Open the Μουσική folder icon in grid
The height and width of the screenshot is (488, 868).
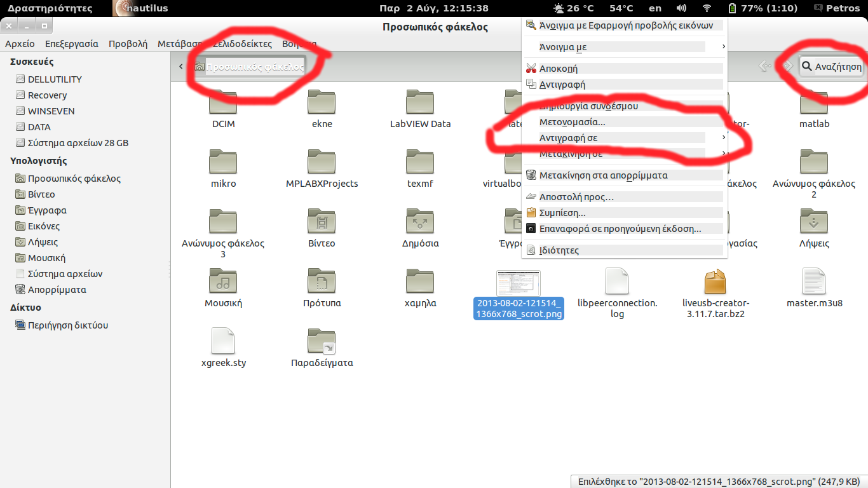[223, 282]
